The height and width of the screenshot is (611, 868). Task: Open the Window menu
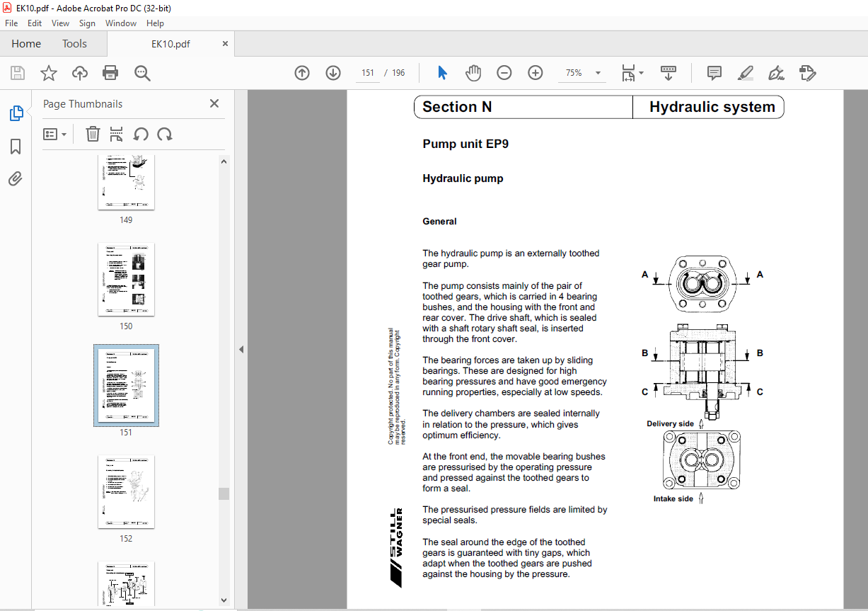(x=121, y=23)
